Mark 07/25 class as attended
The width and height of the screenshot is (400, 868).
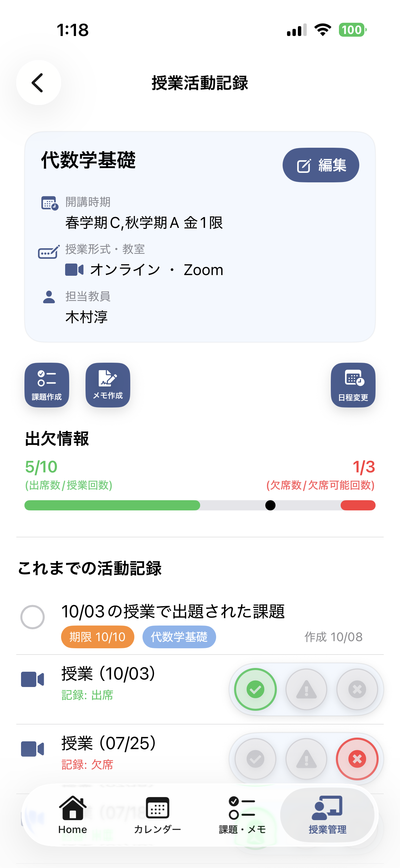pos(255,759)
